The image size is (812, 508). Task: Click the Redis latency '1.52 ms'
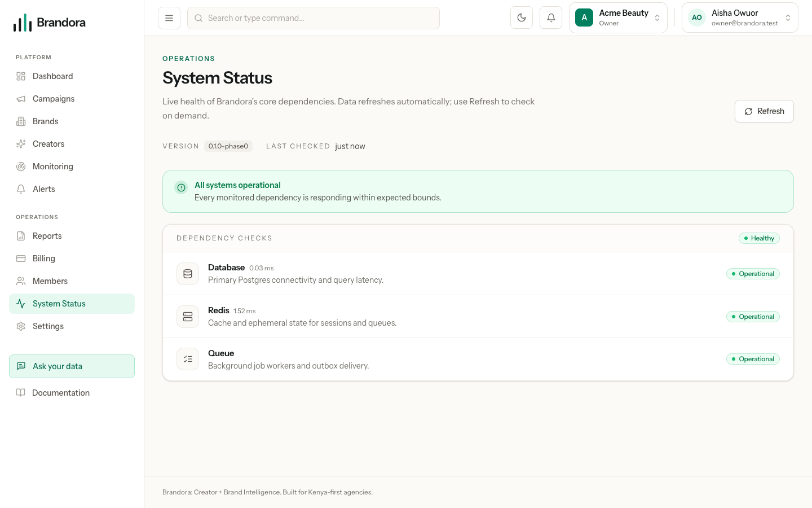point(245,311)
